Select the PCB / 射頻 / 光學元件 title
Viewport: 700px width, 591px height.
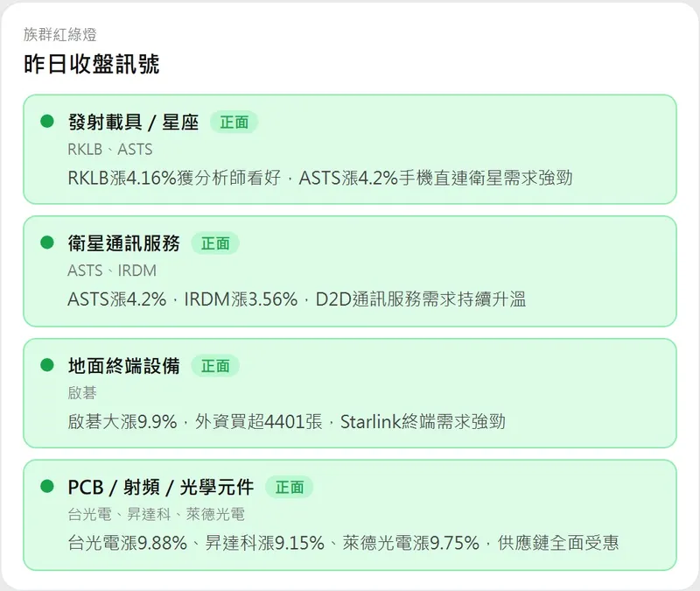160,488
